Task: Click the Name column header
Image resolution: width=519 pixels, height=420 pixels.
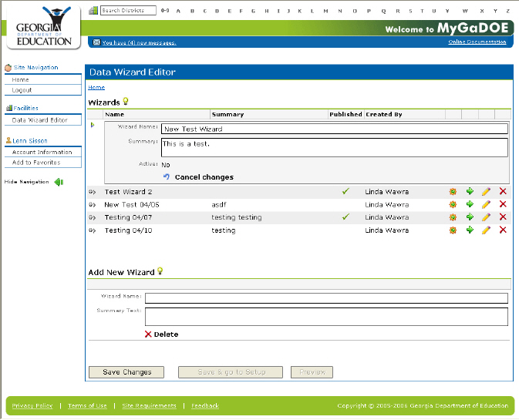Action: [115, 114]
